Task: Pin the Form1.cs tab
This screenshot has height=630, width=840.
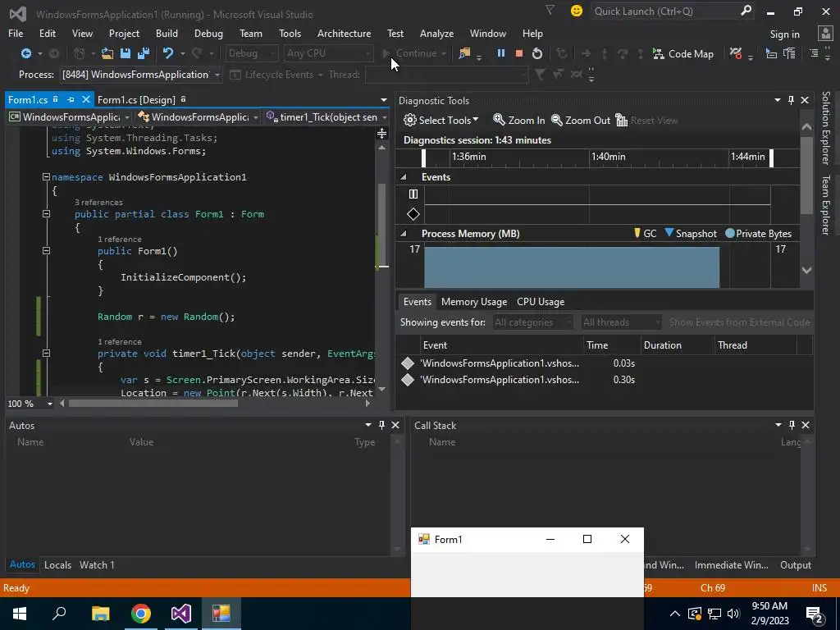Action: point(71,99)
